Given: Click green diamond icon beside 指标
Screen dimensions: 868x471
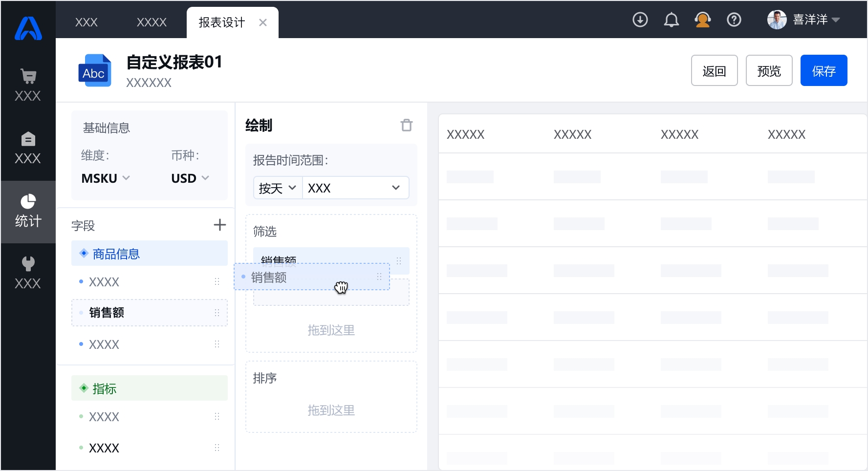Looking at the screenshot, I should click(x=84, y=388).
